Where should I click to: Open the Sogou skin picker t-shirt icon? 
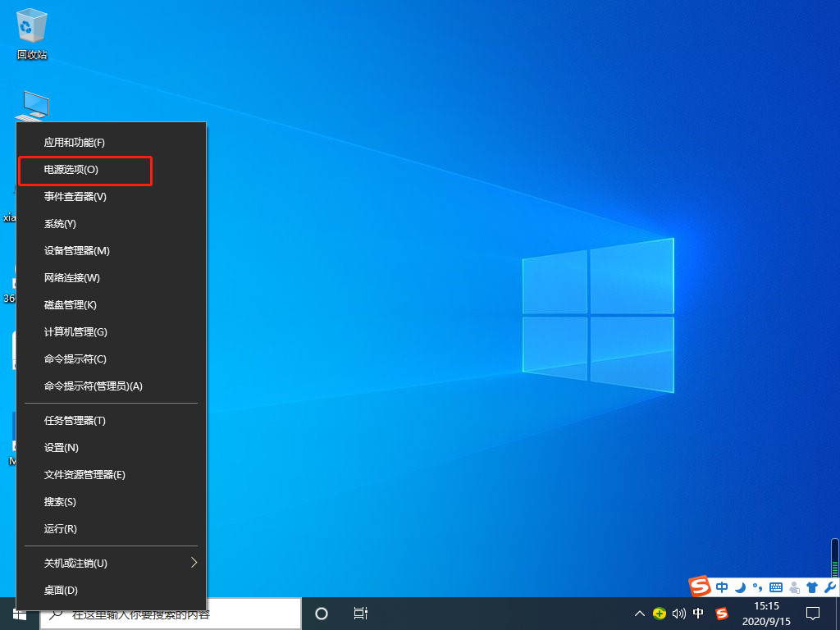click(x=810, y=587)
